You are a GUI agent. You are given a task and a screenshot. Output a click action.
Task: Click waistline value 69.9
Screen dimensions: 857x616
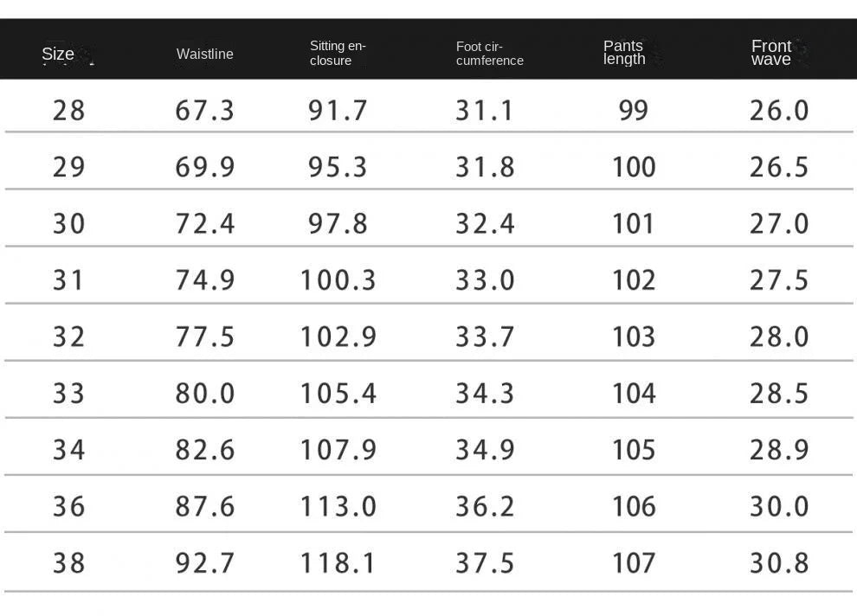coord(205,167)
